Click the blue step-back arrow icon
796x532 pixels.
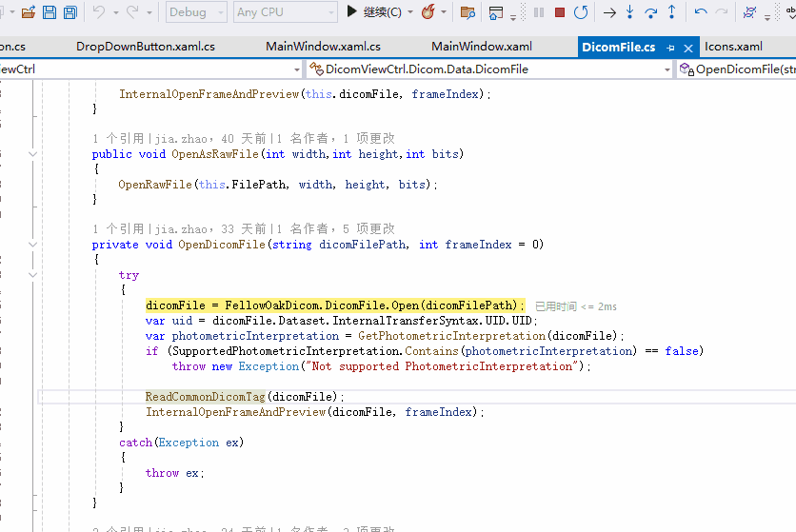pyautogui.click(x=701, y=11)
